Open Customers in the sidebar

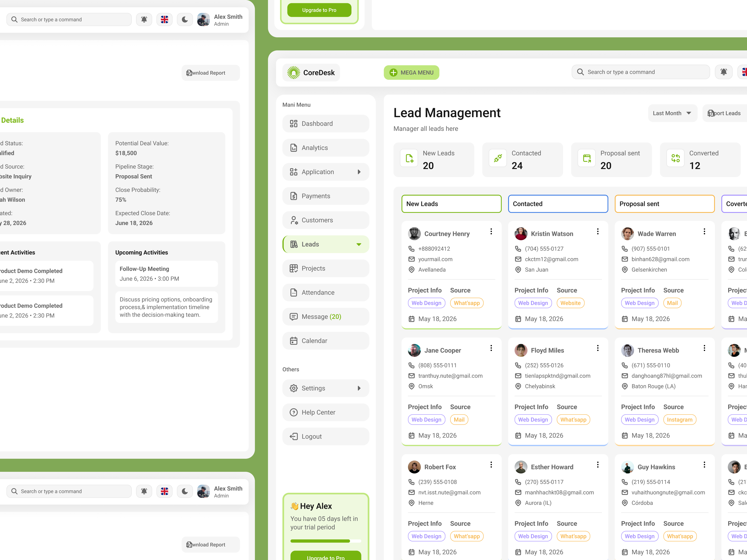[326, 220]
